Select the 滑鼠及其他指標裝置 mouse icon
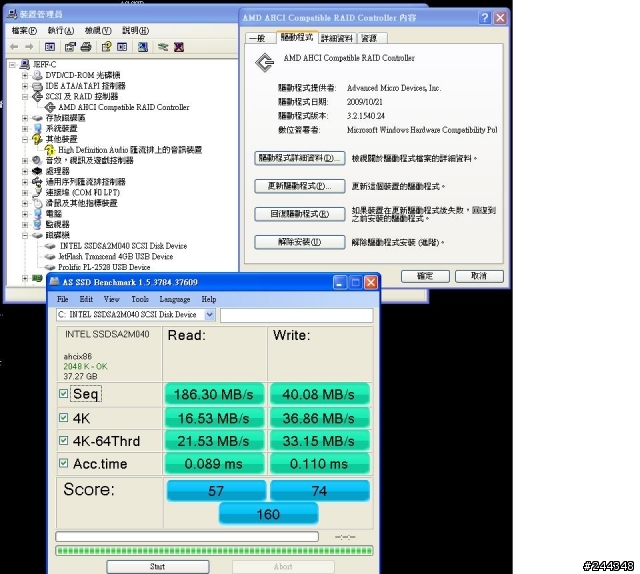Image resolution: width=640 pixels, height=574 pixels. click(x=37, y=203)
